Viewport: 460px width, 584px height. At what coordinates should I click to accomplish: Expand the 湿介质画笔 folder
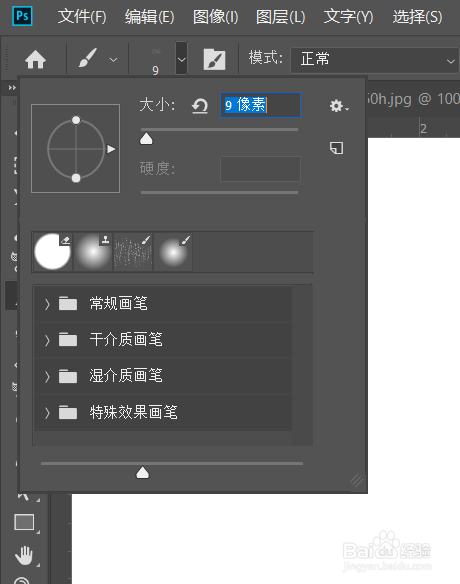point(47,376)
